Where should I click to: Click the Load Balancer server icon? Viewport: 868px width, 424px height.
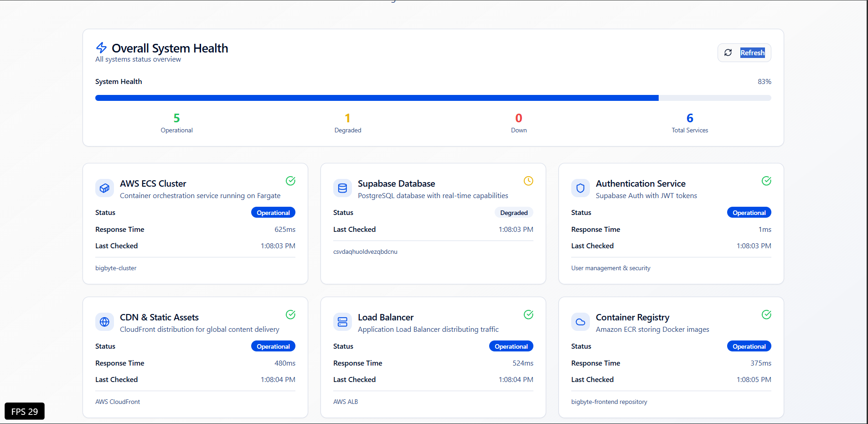pyautogui.click(x=342, y=322)
